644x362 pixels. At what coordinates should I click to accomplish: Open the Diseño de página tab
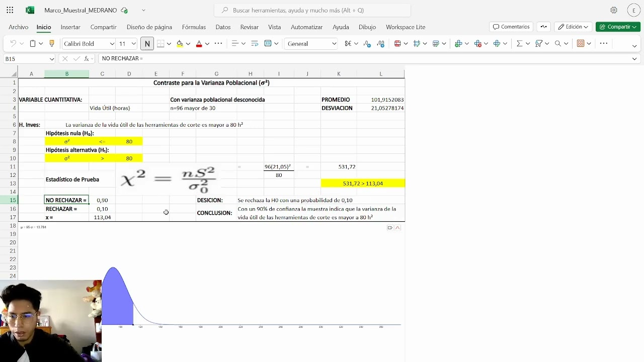[149, 27]
